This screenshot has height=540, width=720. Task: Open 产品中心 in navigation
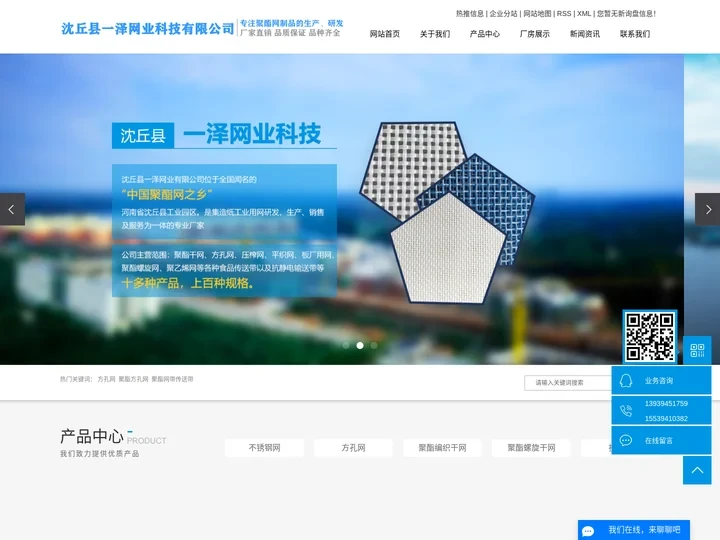pos(485,34)
